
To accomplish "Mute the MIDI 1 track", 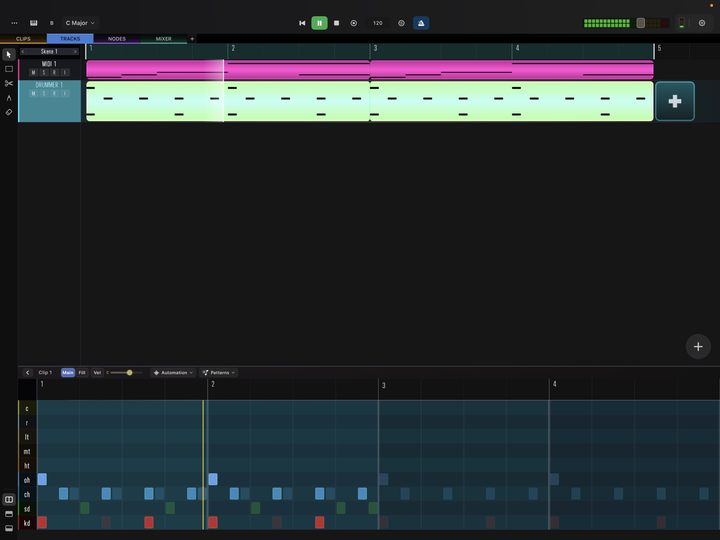I will [33, 73].
